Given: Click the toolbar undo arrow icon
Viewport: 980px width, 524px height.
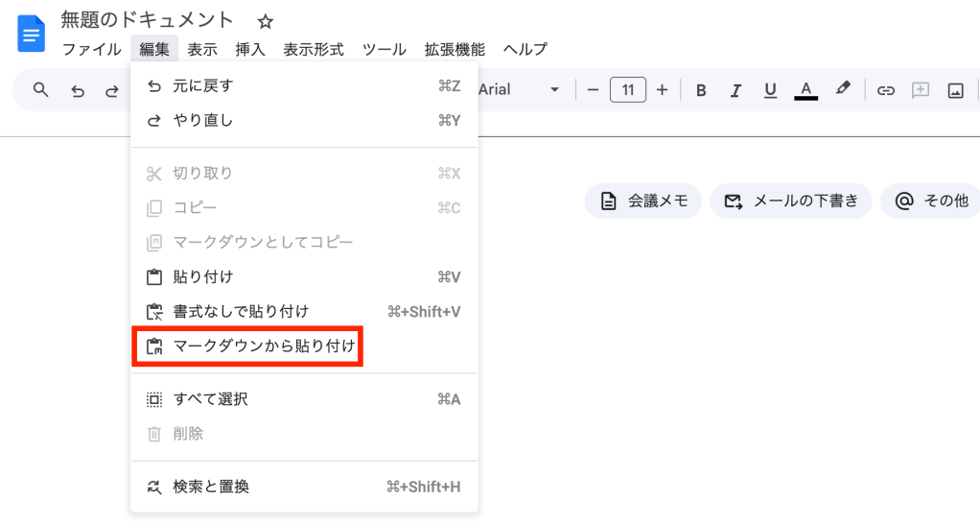Looking at the screenshot, I should (x=78, y=91).
